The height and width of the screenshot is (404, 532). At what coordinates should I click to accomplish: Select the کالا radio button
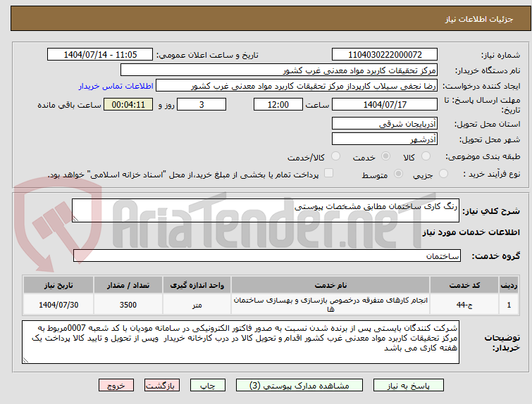pos(426,156)
